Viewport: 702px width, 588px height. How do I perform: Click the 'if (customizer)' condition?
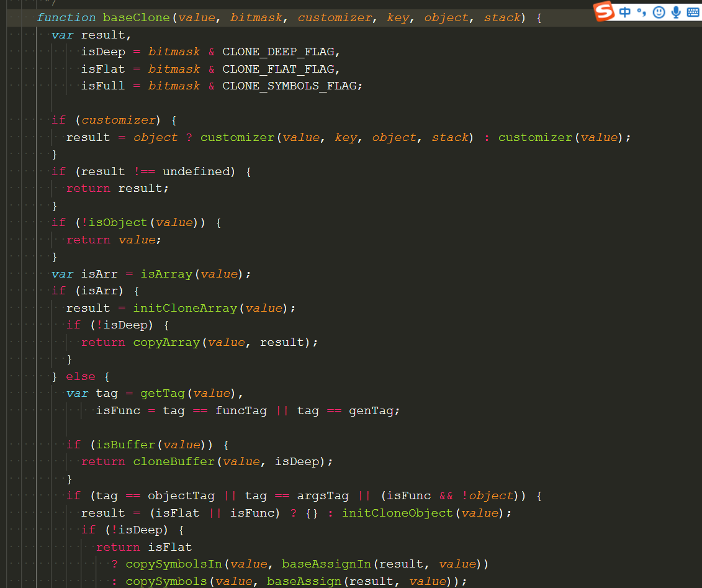[106, 120]
